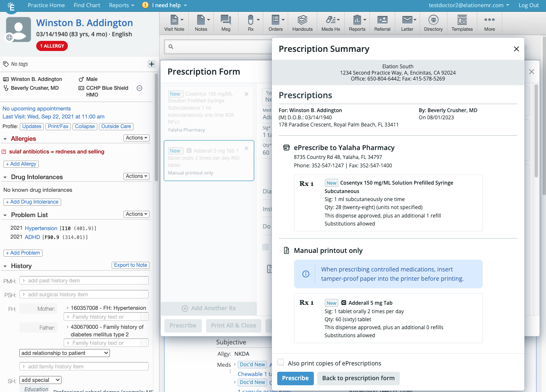
Task: Click Add Drug Intolerance button
Action: point(32,202)
